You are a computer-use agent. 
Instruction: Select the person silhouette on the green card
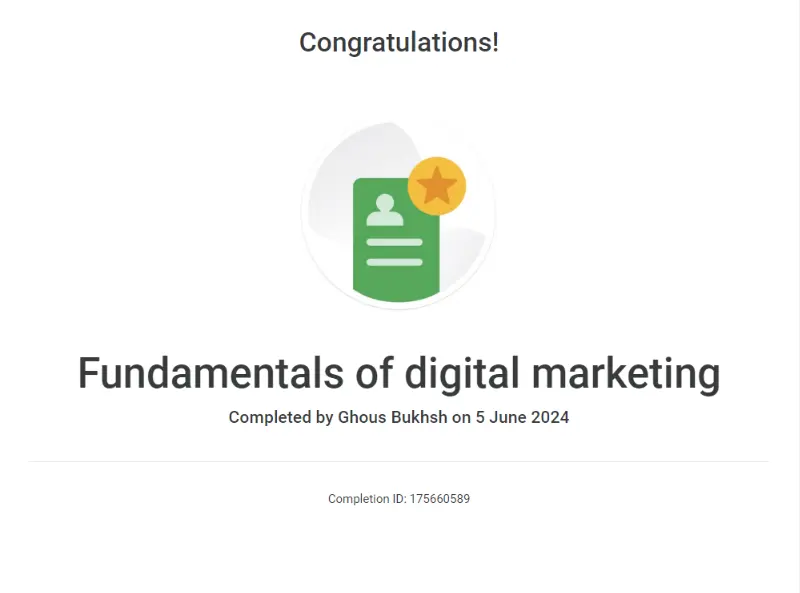pos(385,210)
